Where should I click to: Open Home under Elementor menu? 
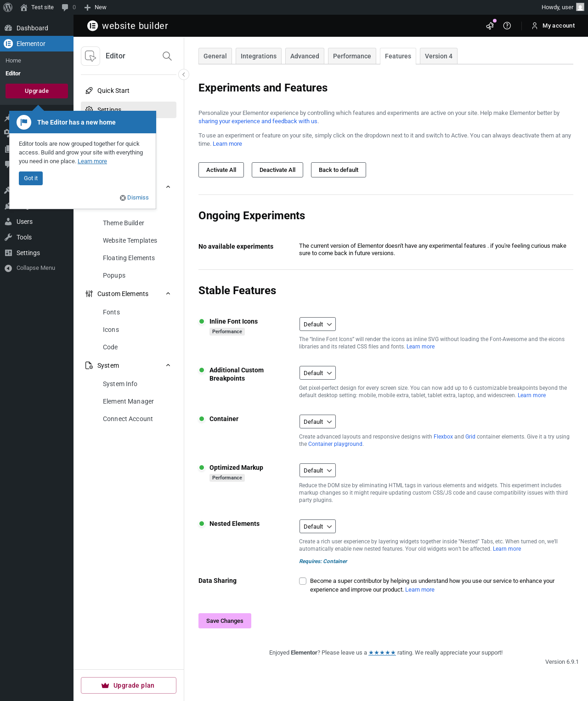(x=13, y=61)
